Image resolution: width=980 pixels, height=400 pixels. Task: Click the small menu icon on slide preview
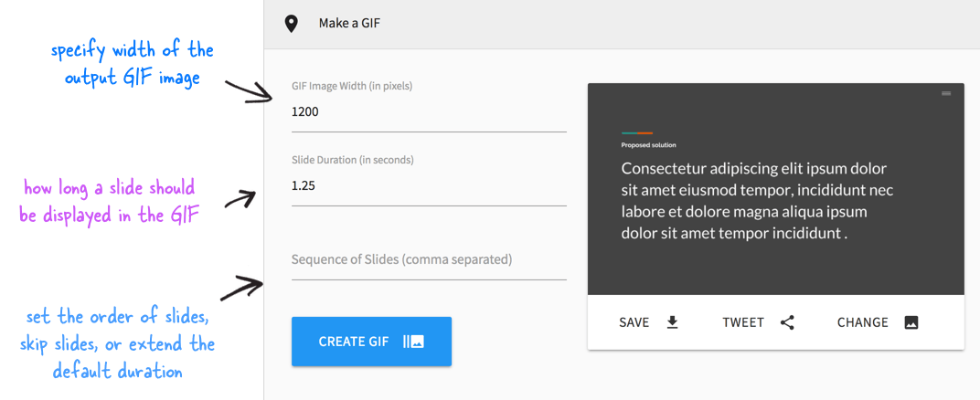(x=946, y=93)
